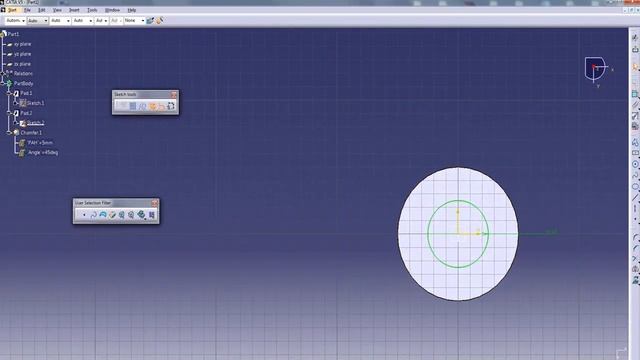The image size is (640, 360).
Task: Collapse the PartBody tree node
Action: pos(2,84)
